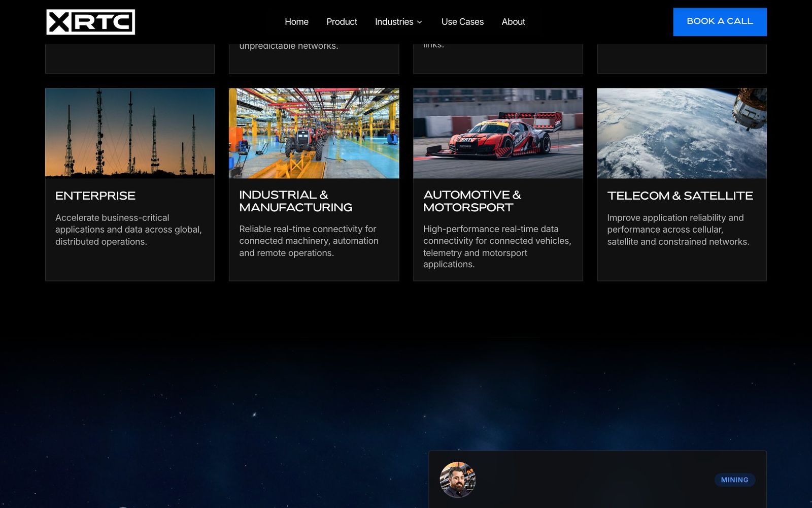Navigate to Use Cases
The image size is (812, 508).
coord(462,22)
